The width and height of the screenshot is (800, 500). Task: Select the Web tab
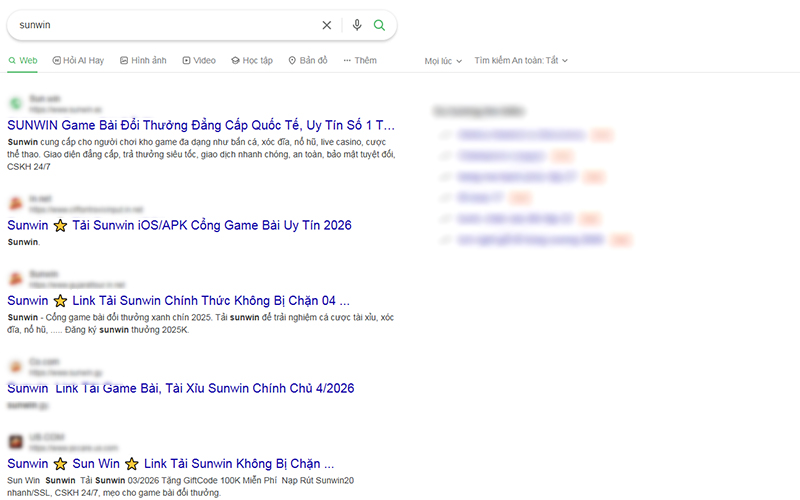pos(22,60)
